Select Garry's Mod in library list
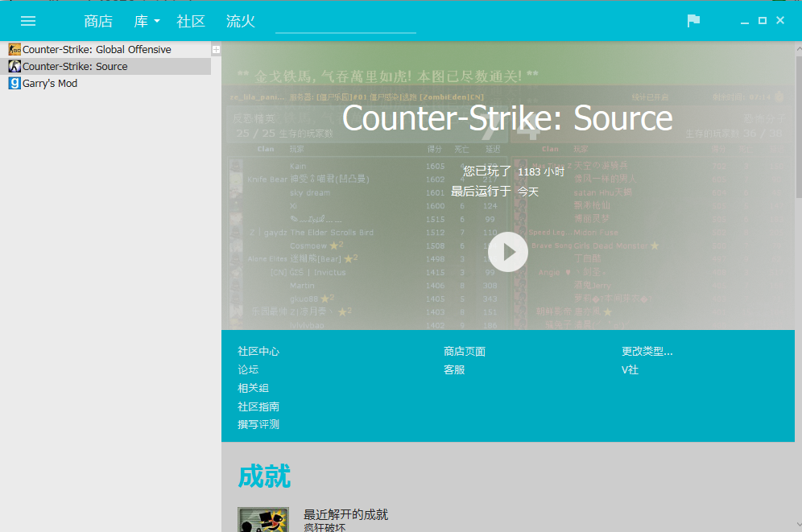This screenshot has height=532, width=802. point(105,83)
